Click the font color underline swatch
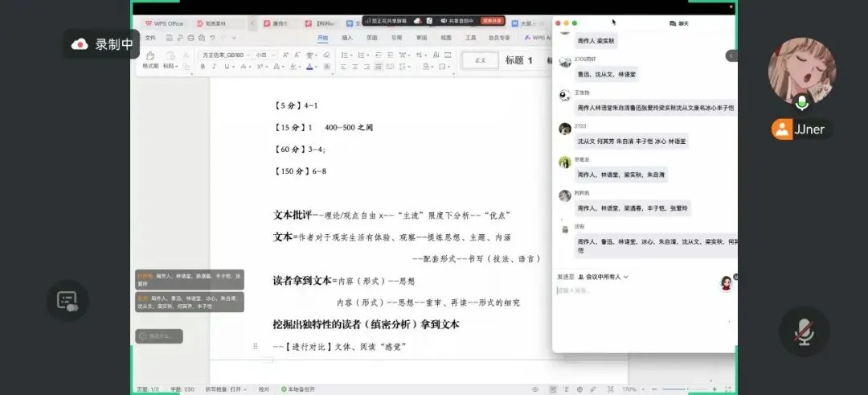This screenshot has height=395, width=868. pos(309,67)
